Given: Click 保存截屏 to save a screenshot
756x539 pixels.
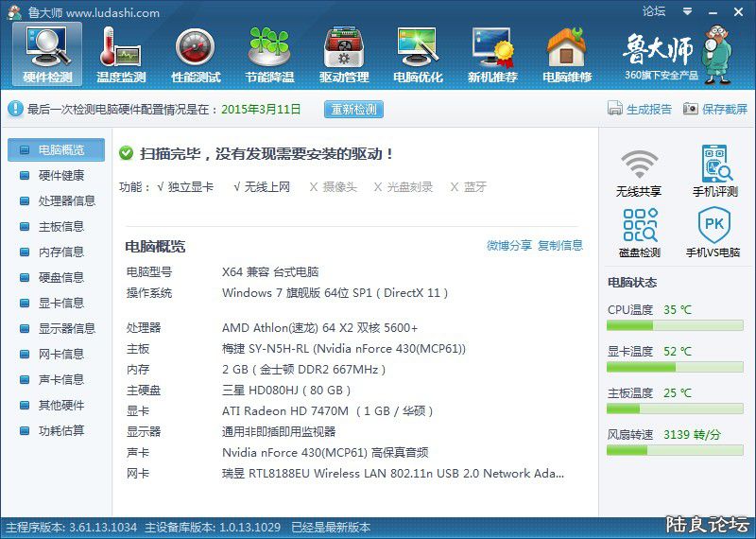Looking at the screenshot, I should coord(715,109).
